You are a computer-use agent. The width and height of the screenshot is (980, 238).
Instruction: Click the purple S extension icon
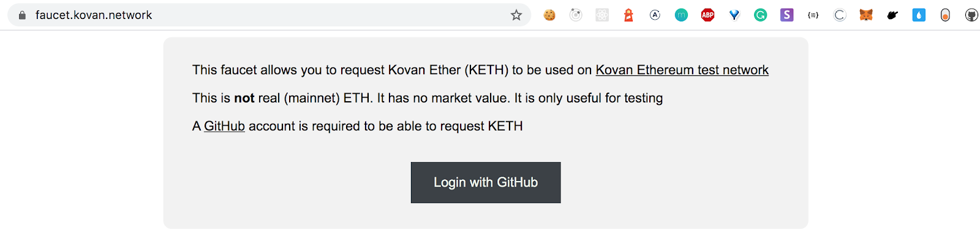pos(786,15)
